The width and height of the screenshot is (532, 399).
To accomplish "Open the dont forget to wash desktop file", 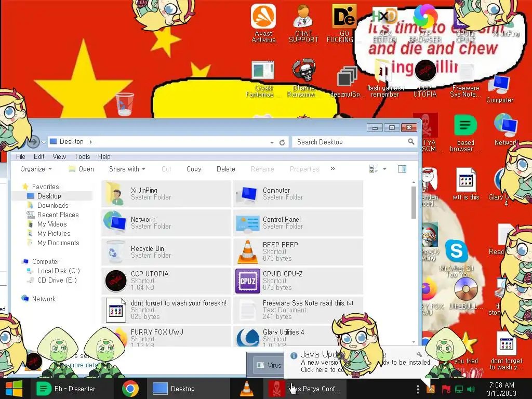I will click(506, 350).
